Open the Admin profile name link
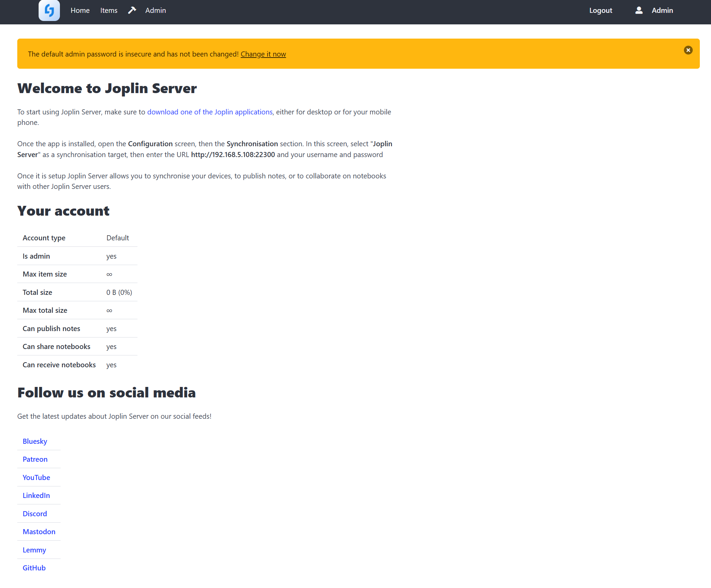 pos(662,10)
